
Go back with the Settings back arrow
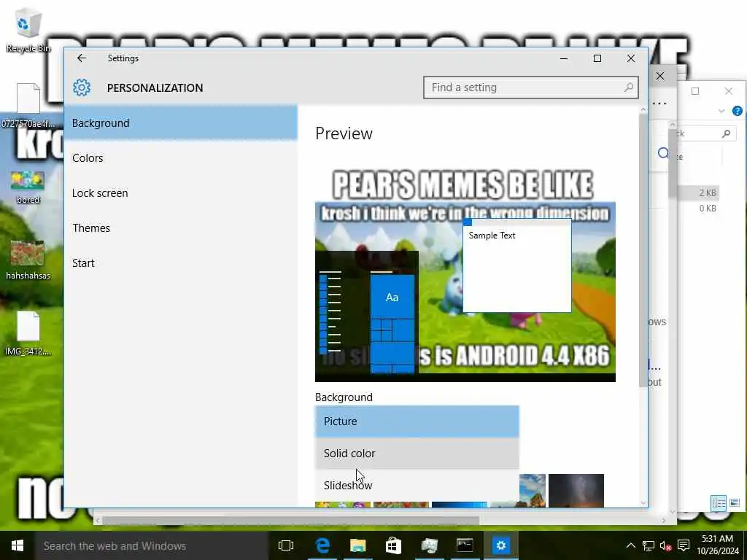point(82,58)
